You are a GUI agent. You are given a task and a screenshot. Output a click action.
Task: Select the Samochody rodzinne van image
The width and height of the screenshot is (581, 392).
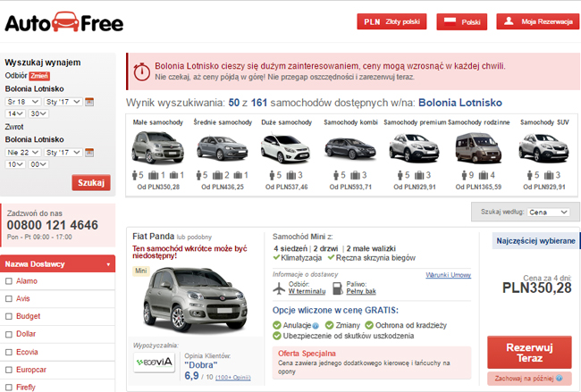pos(478,148)
